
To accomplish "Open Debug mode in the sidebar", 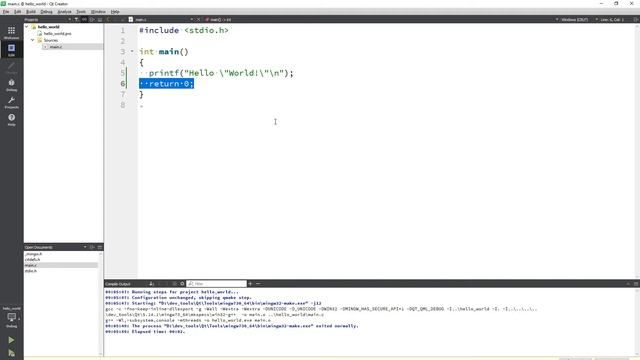I will pyautogui.click(x=11, y=85).
